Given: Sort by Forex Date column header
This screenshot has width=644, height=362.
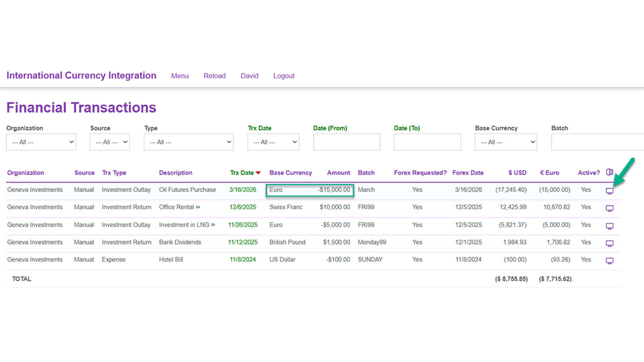Looking at the screenshot, I should [468, 173].
